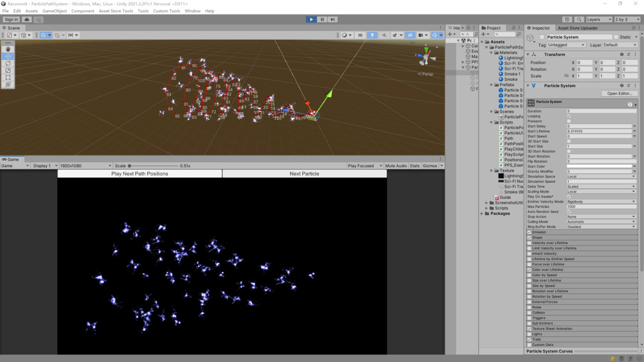Open the Simulation Space dropdown
644x362 pixels.
601,176
